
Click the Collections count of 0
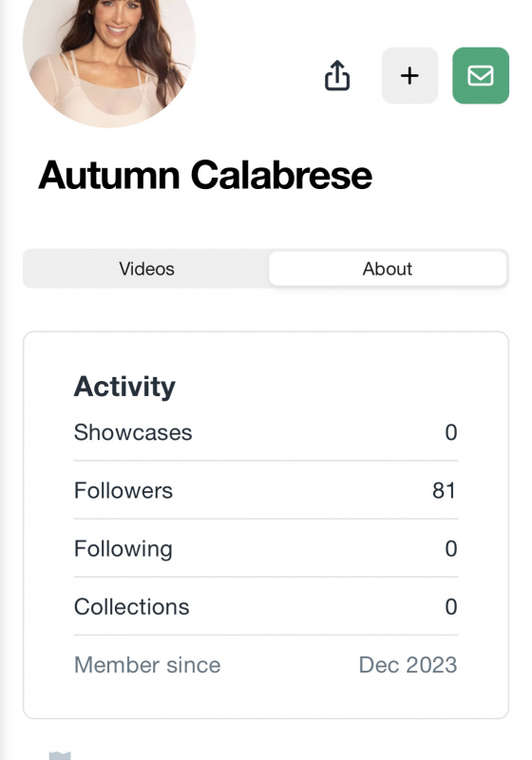point(451,607)
